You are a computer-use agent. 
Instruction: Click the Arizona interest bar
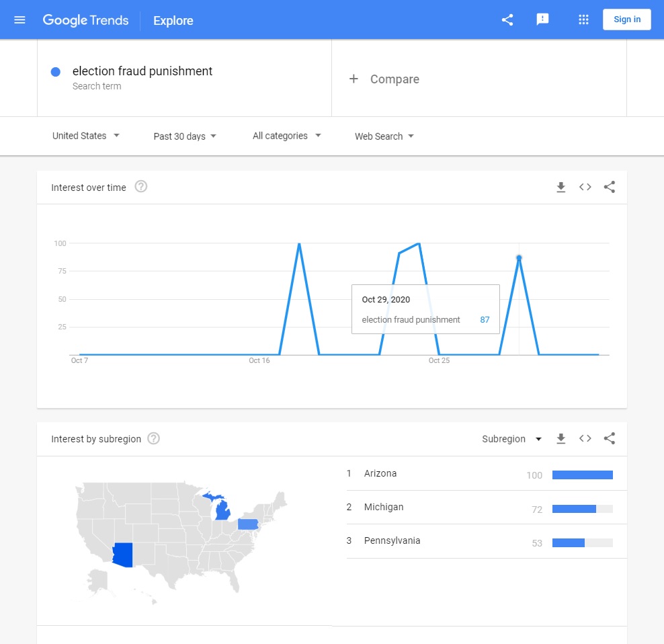[582, 475]
